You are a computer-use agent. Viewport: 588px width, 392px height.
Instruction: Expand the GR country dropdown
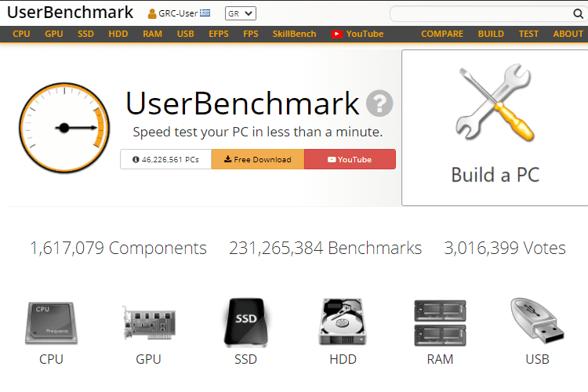coord(239,13)
